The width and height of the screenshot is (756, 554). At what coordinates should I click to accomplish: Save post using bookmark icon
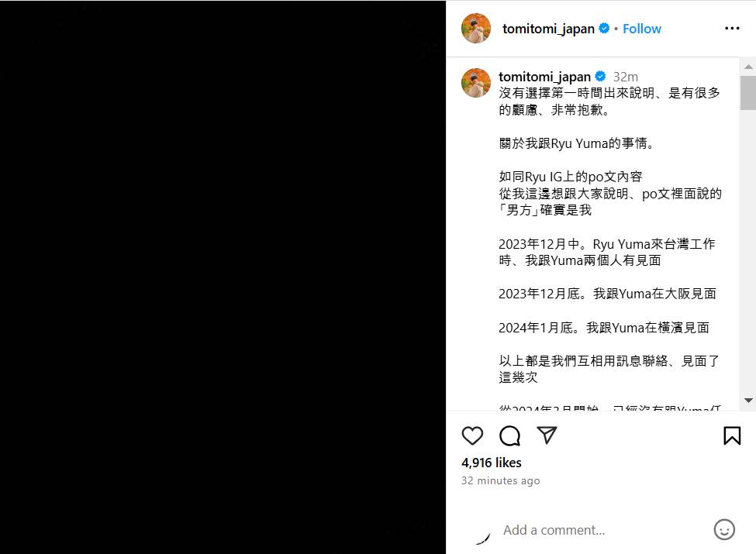732,435
